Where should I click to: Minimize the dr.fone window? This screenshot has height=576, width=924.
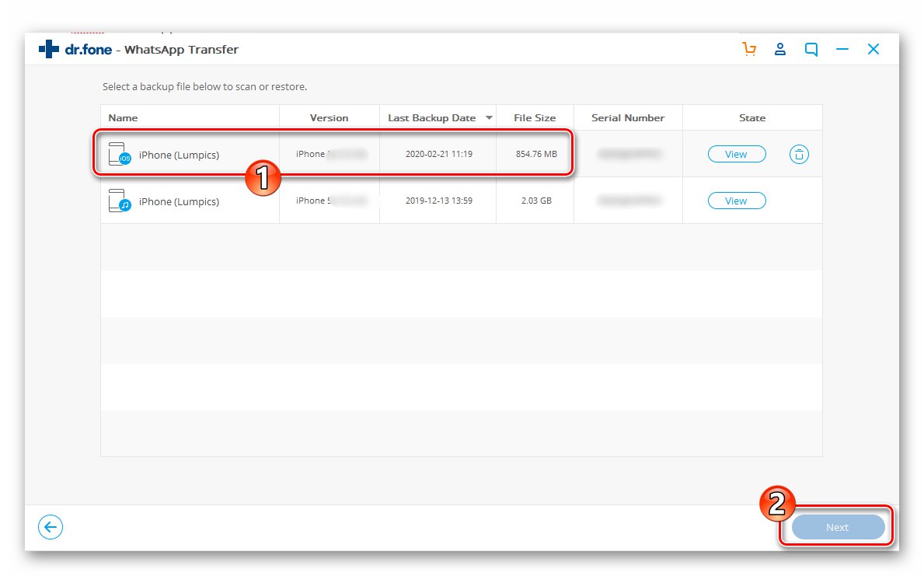(x=842, y=49)
